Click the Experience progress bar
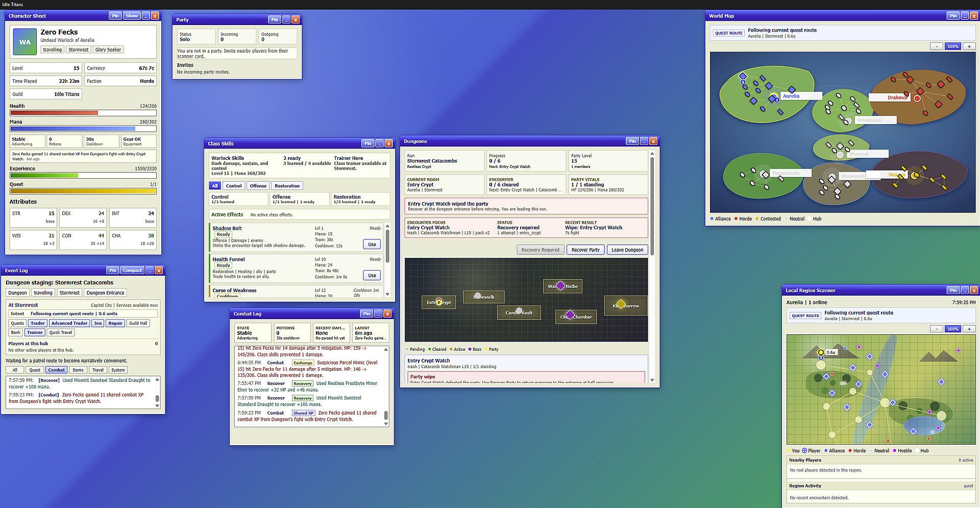 [x=83, y=176]
